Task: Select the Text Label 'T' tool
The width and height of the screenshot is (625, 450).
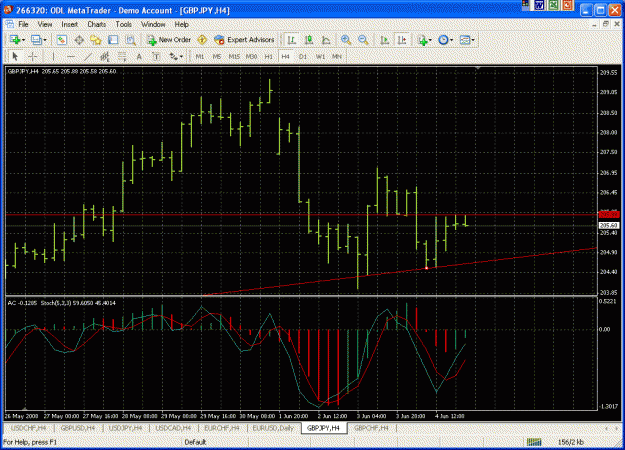Action: click(156, 57)
